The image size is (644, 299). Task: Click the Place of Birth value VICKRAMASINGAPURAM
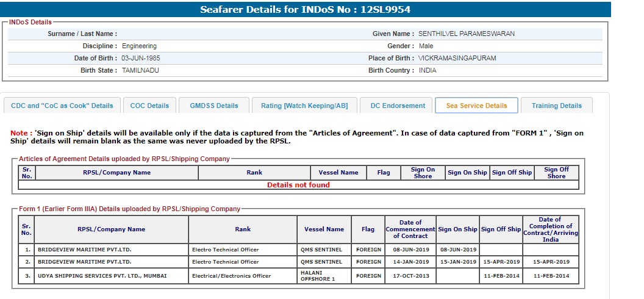pyautogui.click(x=457, y=59)
